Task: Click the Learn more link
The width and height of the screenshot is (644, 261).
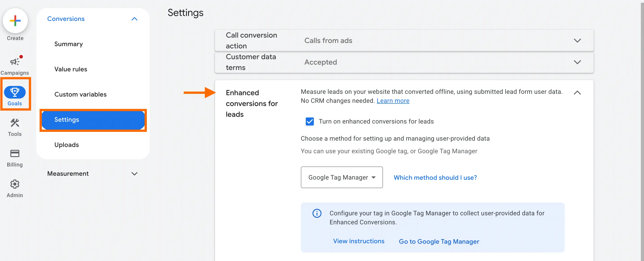Action: 393,101
